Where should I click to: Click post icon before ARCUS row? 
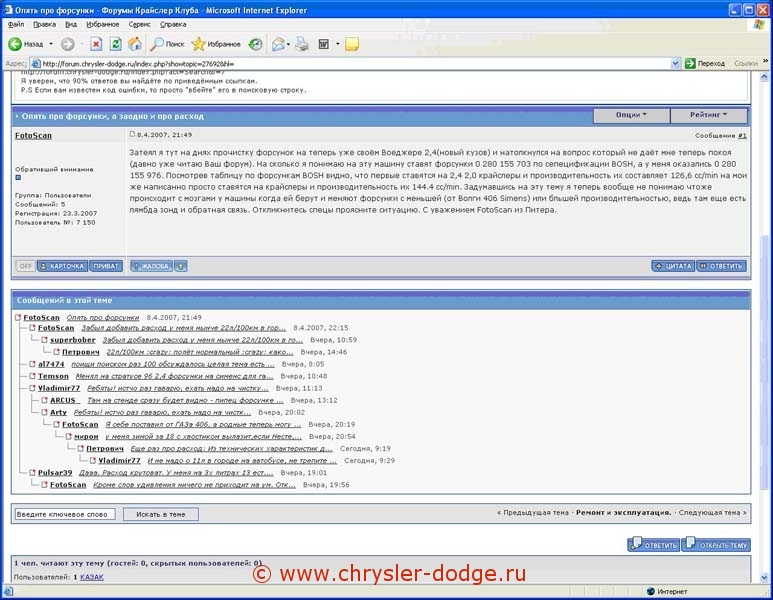coord(44,400)
